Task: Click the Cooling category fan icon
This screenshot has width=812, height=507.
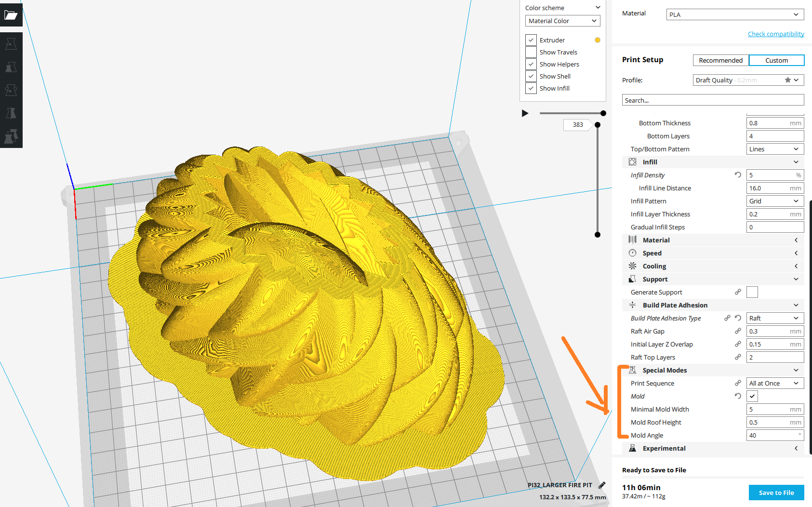Action: click(x=632, y=266)
